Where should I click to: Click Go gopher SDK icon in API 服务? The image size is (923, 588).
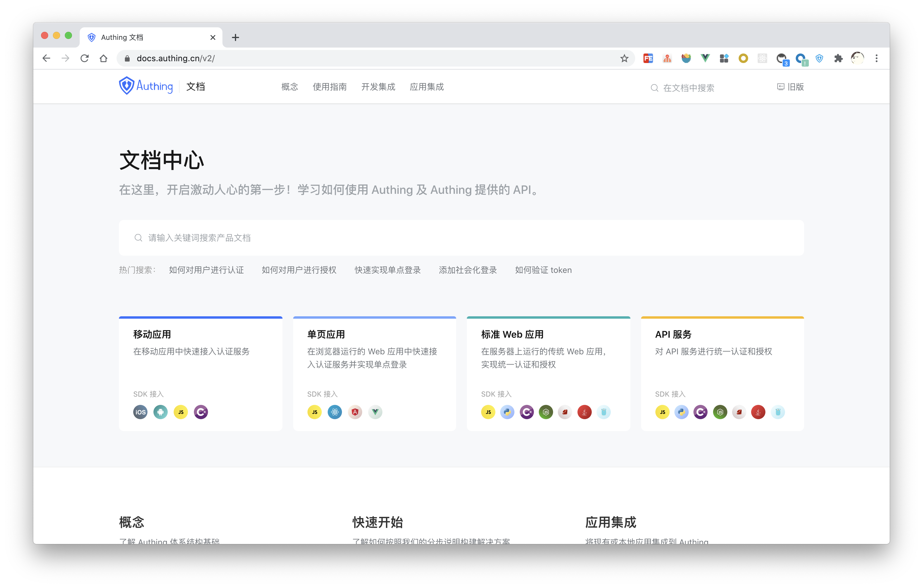(778, 412)
